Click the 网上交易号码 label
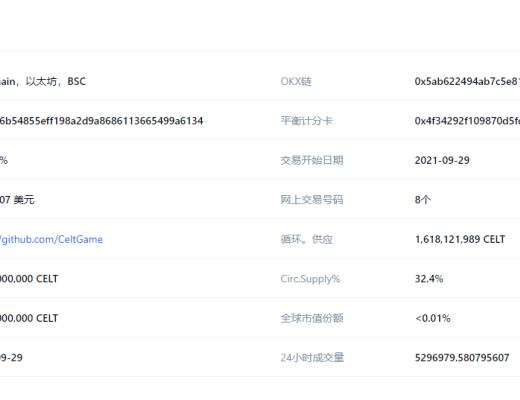Image resolution: width=520 pixels, height=400 pixels. [312, 200]
